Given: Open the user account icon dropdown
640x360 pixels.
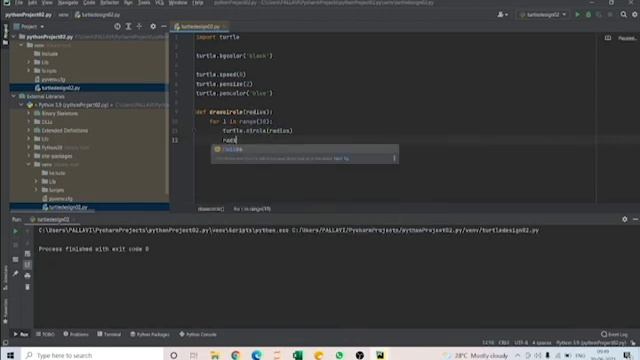Looking at the screenshot, I should [x=502, y=15].
